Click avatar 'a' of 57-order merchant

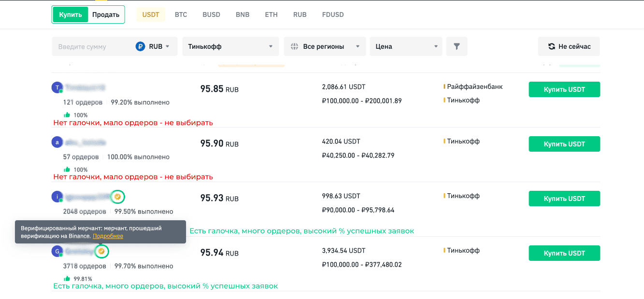coord(57,142)
